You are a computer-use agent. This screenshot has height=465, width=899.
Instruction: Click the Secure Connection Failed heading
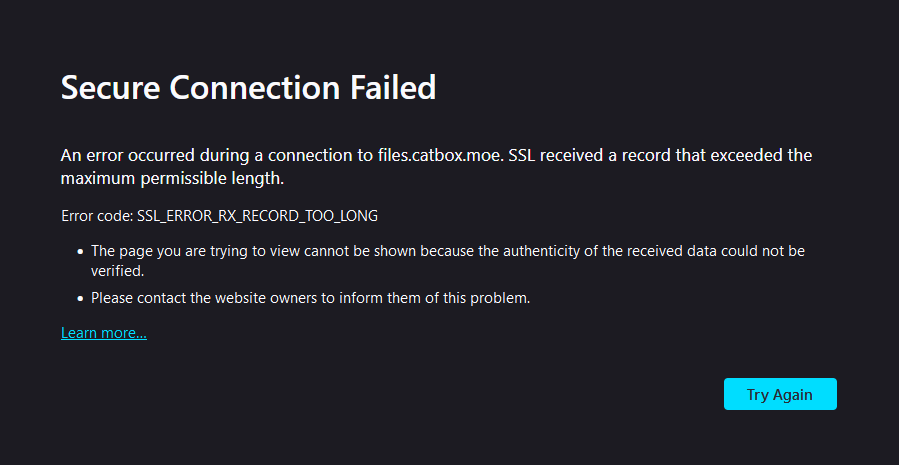(x=248, y=88)
